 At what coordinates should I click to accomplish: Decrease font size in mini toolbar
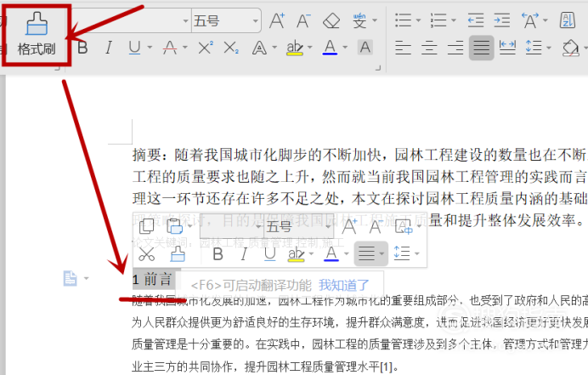click(x=376, y=226)
